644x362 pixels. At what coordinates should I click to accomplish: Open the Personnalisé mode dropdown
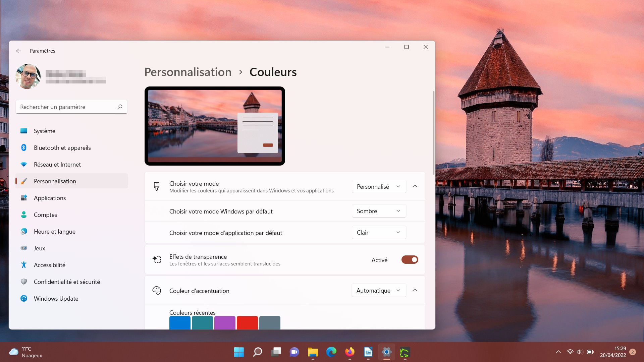point(379,186)
